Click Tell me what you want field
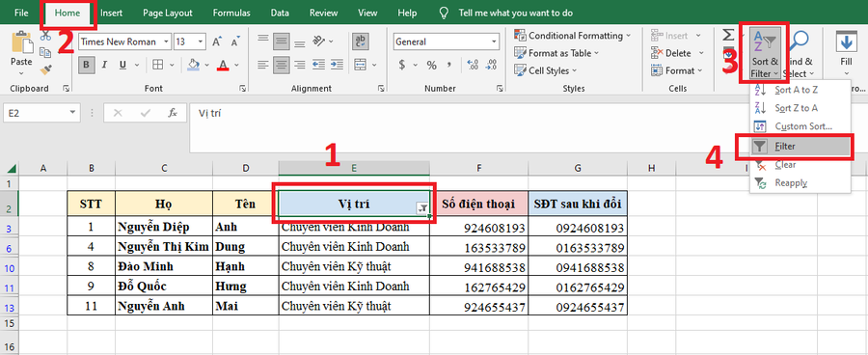 pos(515,13)
